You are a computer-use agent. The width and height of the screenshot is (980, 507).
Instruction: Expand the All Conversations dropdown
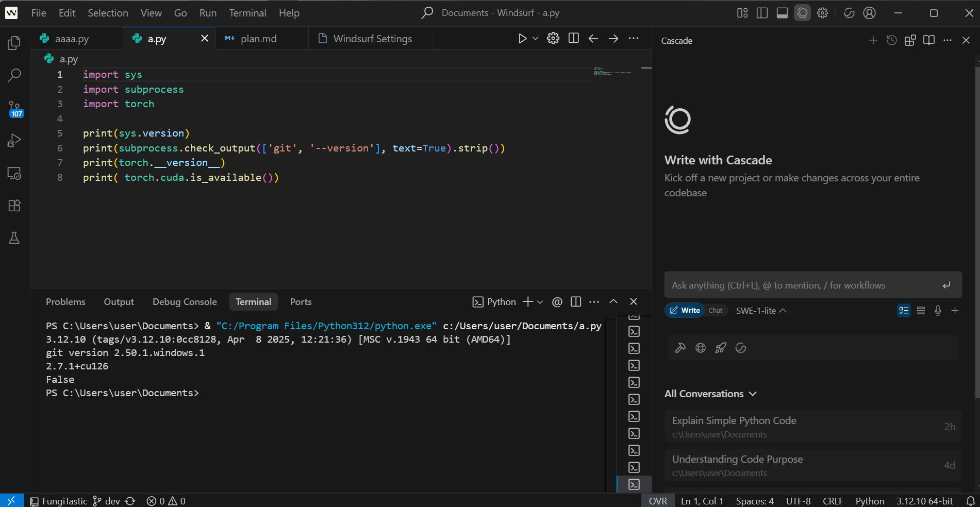click(x=710, y=394)
